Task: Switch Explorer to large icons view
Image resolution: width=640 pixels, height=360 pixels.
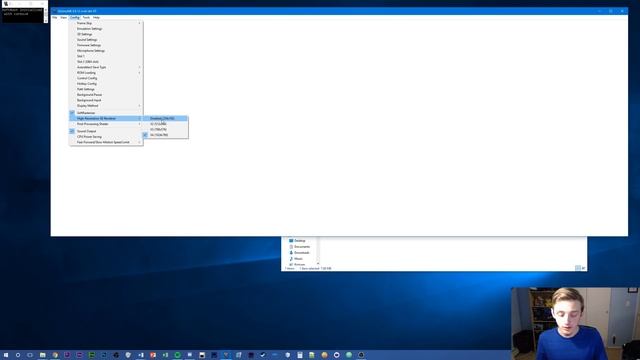Action: coord(583,268)
